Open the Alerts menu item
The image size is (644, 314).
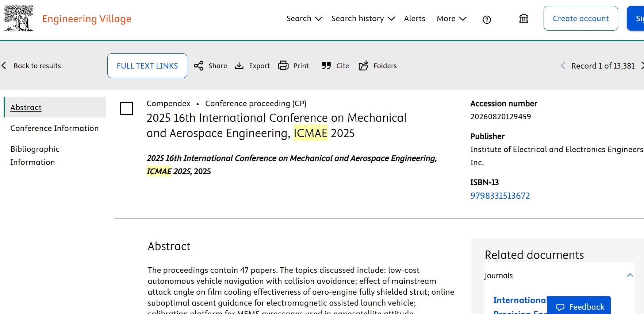point(414,19)
